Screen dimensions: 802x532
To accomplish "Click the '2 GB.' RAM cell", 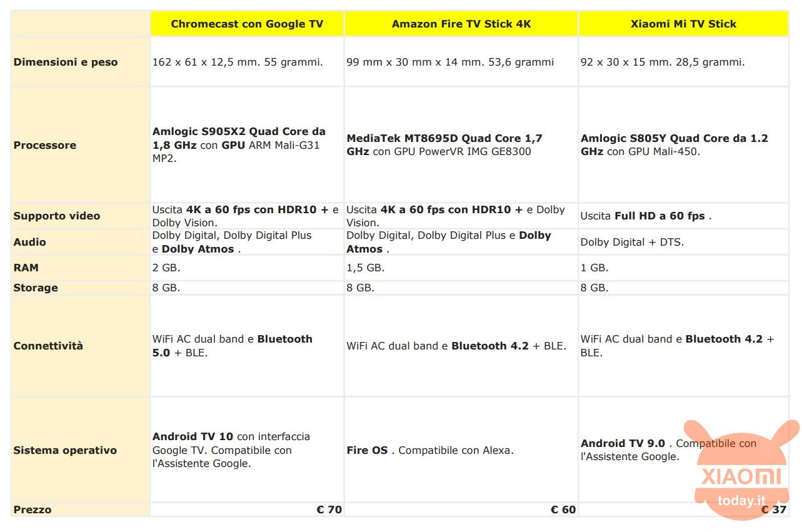I will coord(247,268).
